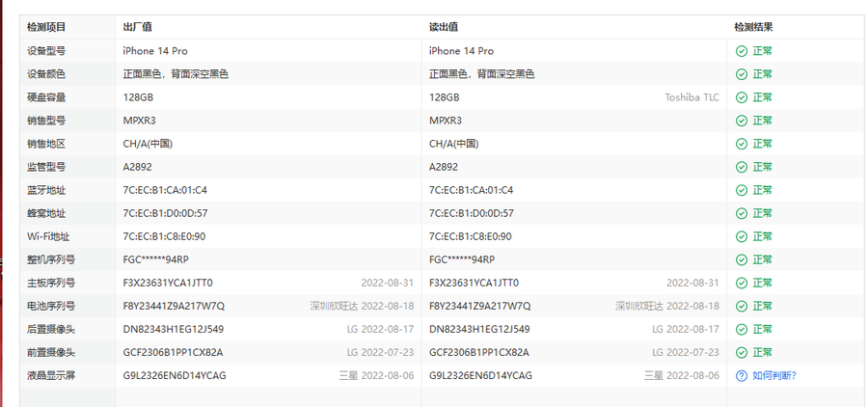Select the 设备型号 row label
The image size is (868, 407).
[46, 51]
